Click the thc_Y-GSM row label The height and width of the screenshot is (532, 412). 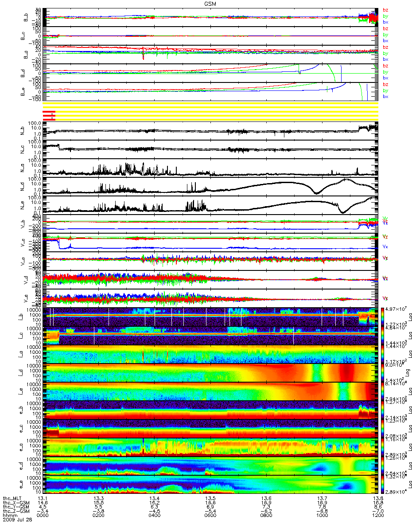pyautogui.click(x=16, y=507)
